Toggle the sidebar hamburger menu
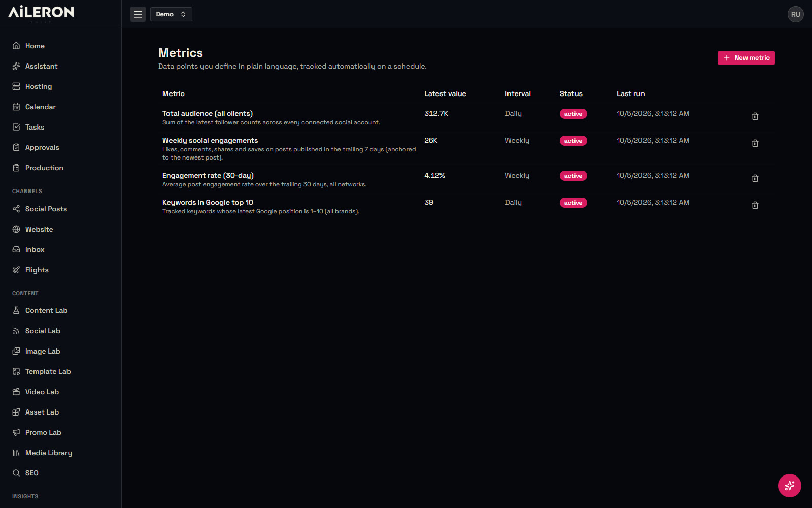The width and height of the screenshot is (812, 508). 138,14
